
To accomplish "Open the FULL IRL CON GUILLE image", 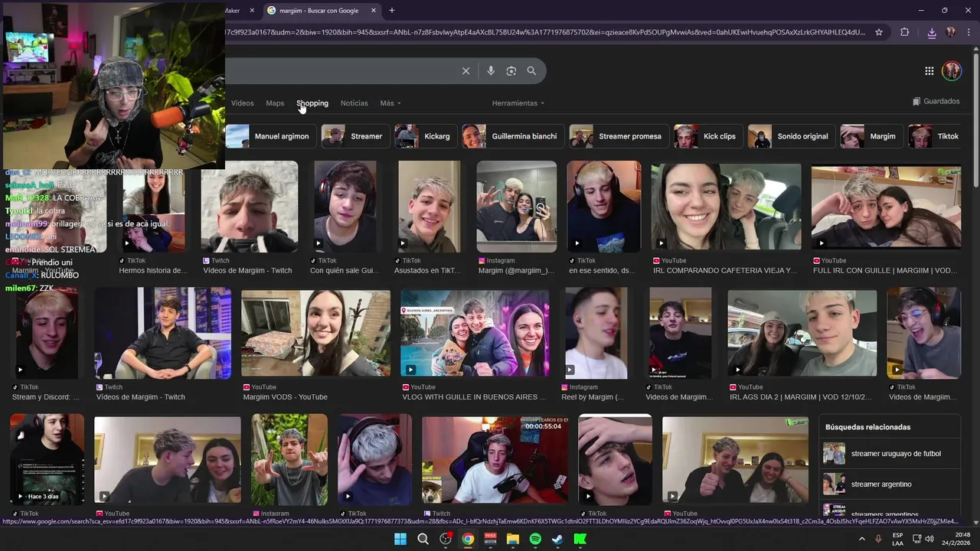I will (886, 207).
